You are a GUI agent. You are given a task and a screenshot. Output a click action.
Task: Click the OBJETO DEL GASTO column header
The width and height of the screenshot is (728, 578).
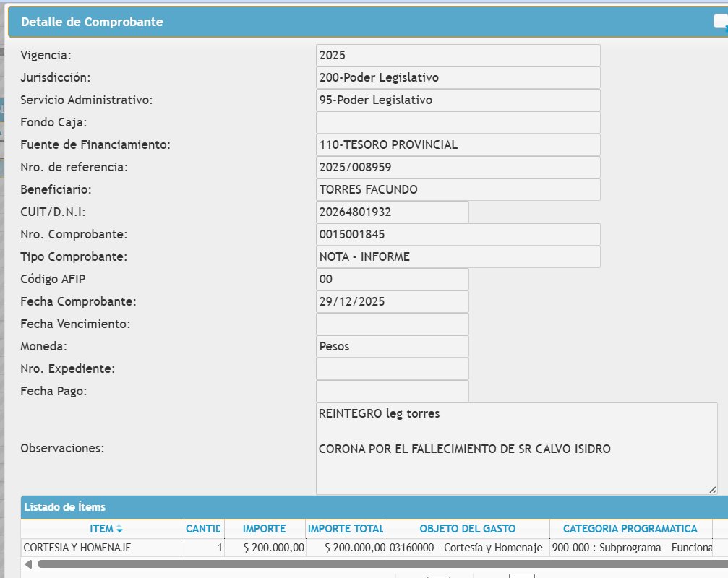468,529
